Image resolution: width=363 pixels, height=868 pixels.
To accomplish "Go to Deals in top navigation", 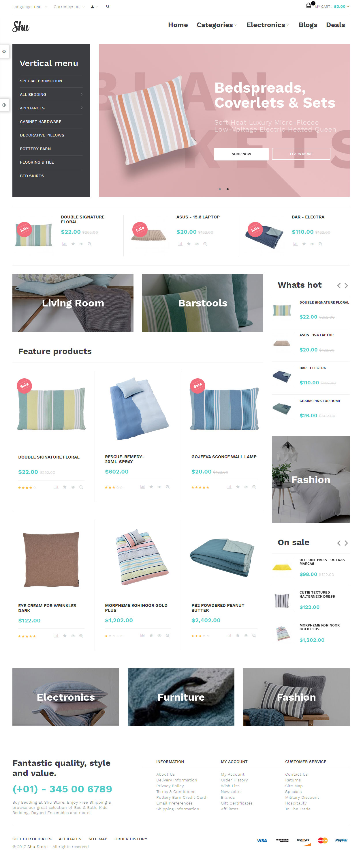I will coord(335,25).
